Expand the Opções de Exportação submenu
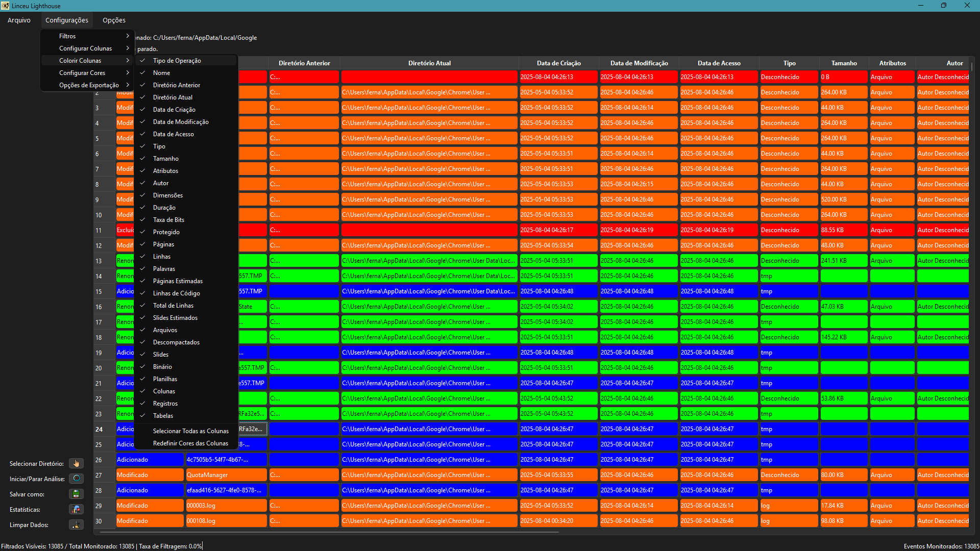Image resolution: width=980 pixels, height=551 pixels. 89,85
